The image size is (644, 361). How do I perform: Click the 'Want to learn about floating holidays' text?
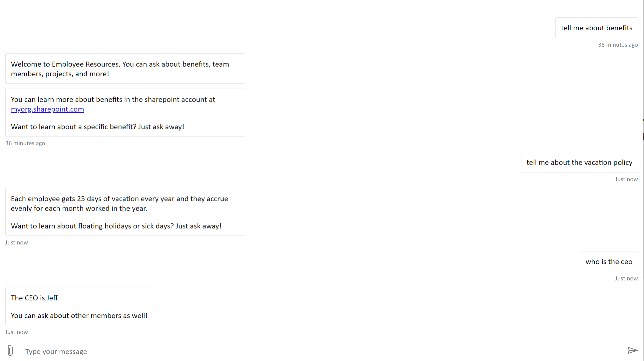click(116, 226)
